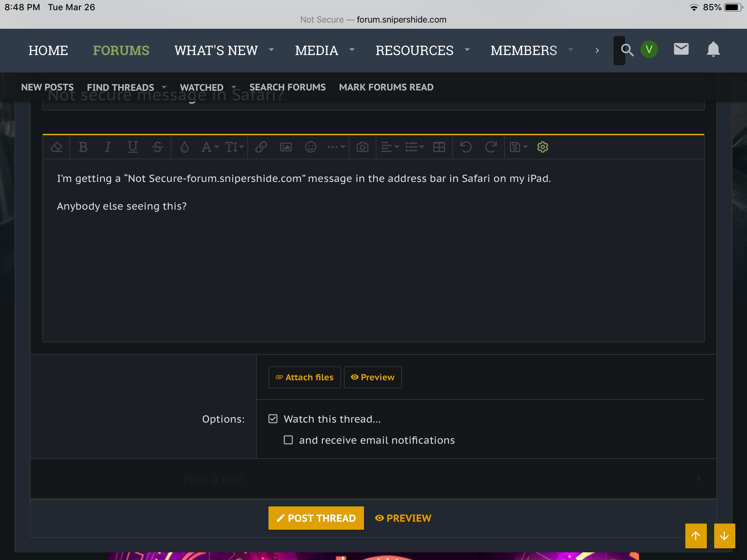Click the thread title input field
This screenshot has height=560, width=747.
point(373,96)
